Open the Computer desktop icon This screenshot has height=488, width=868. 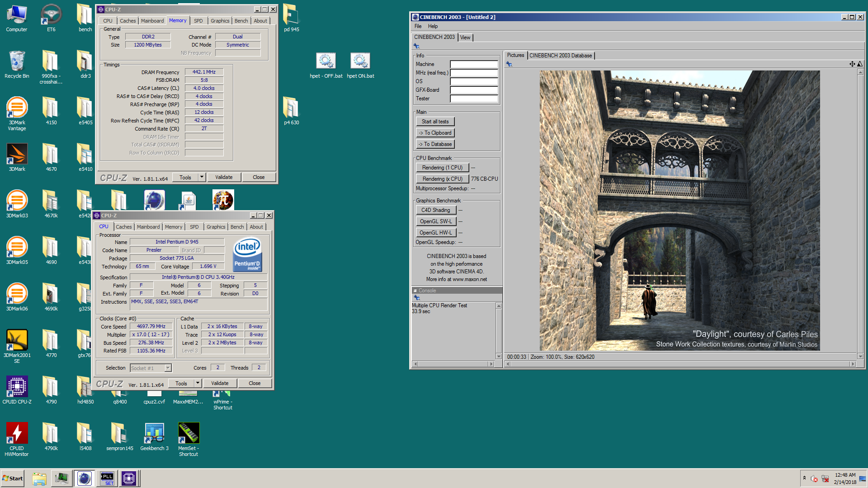coord(17,18)
